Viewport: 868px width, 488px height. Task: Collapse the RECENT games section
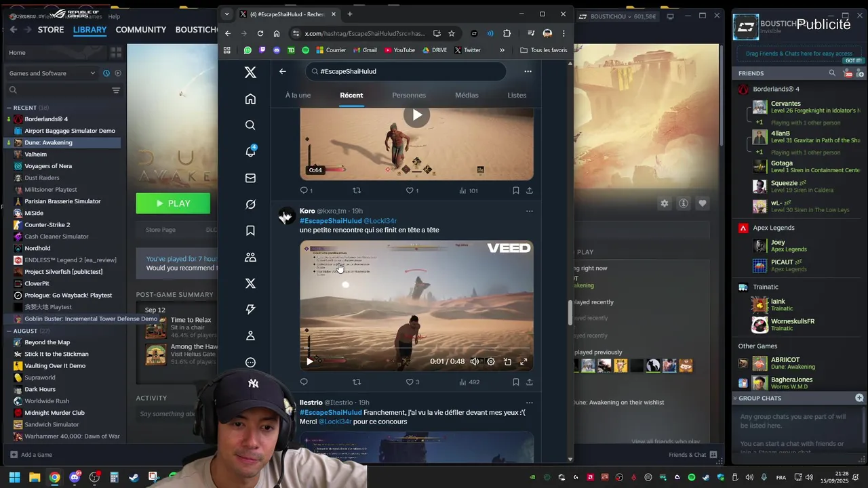click(9, 108)
